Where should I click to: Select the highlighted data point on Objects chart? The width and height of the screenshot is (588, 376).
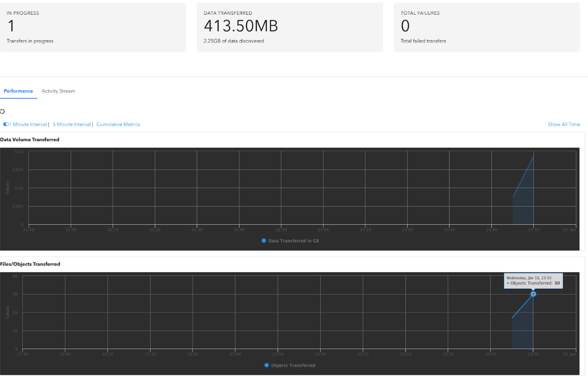tap(533, 294)
